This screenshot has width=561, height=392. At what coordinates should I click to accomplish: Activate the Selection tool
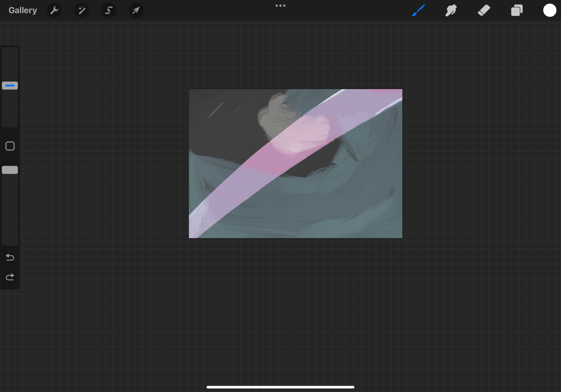pyautogui.click(x=109, y=10)
